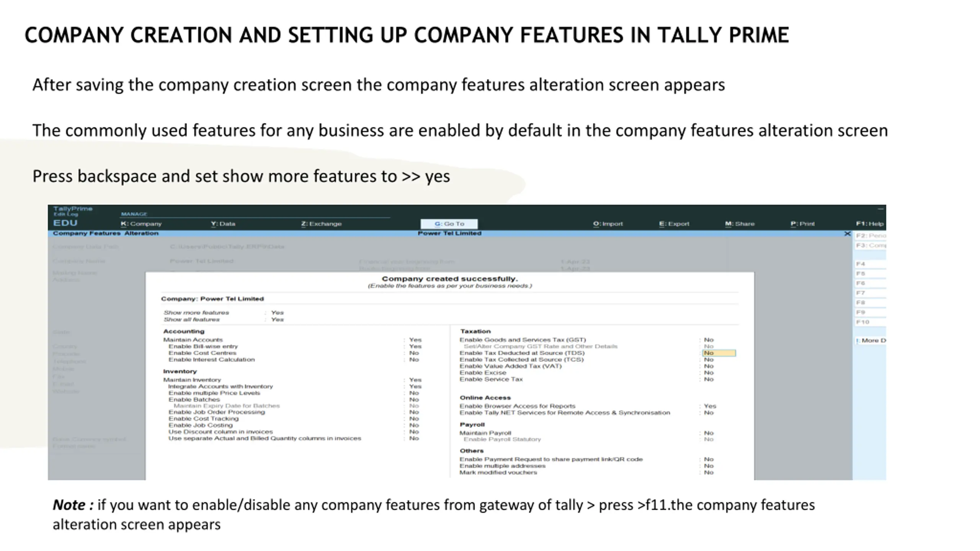Viewport: 980px width, 551px height.
Task: Toggle Enable Service Tax value
Action: tap(709, 379)
